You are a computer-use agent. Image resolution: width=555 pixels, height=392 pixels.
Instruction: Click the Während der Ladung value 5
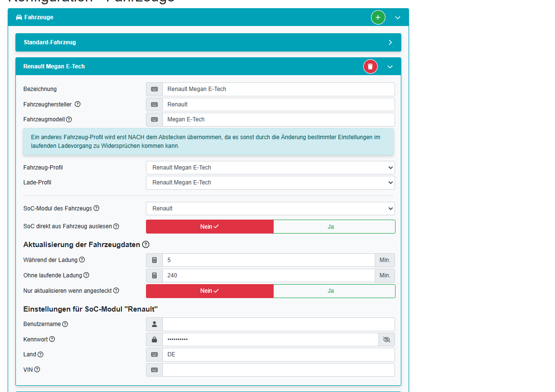[269, 260]
